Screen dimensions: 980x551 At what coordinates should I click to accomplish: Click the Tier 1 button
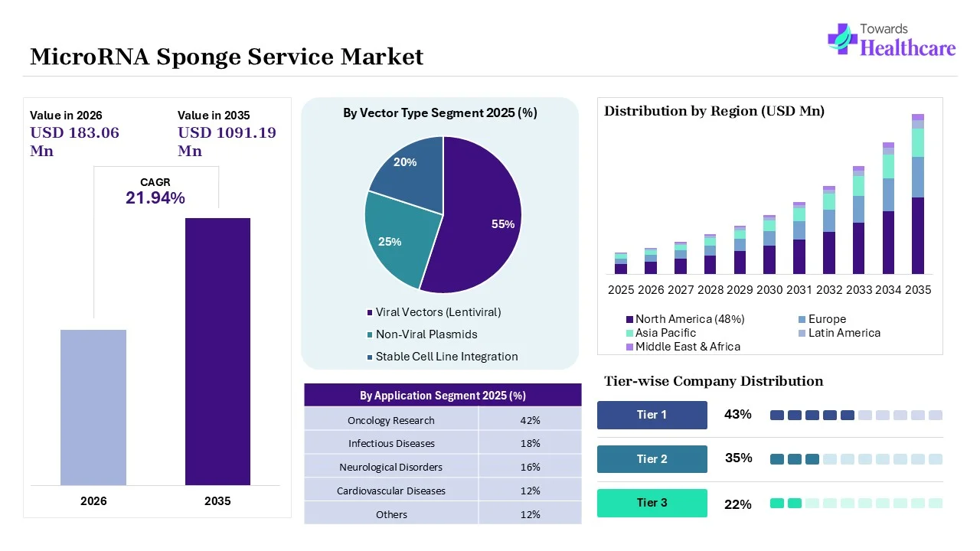click(652, 415)
